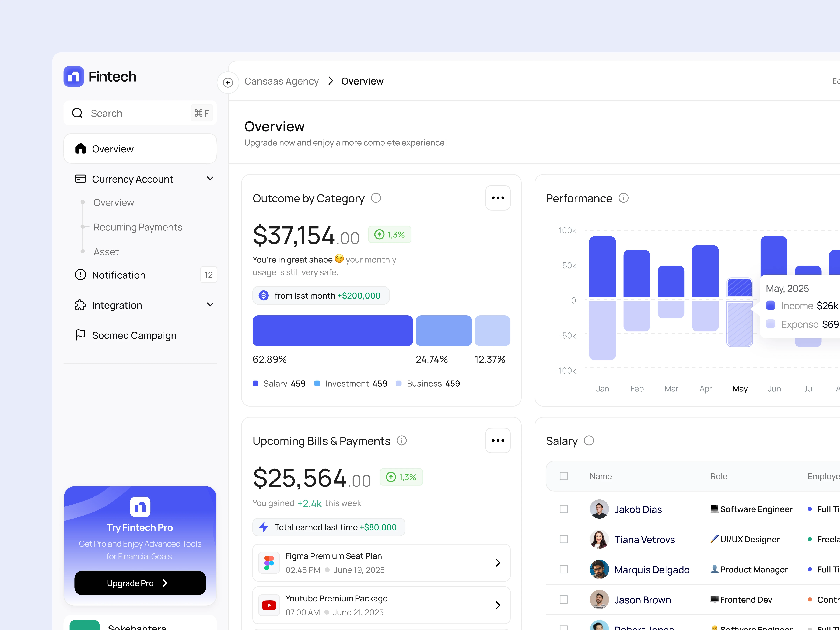Image resolution: width=840 pixels, height=630 pixels.
Task: Expand the Integration menu chevron
Action: point(210,305)
